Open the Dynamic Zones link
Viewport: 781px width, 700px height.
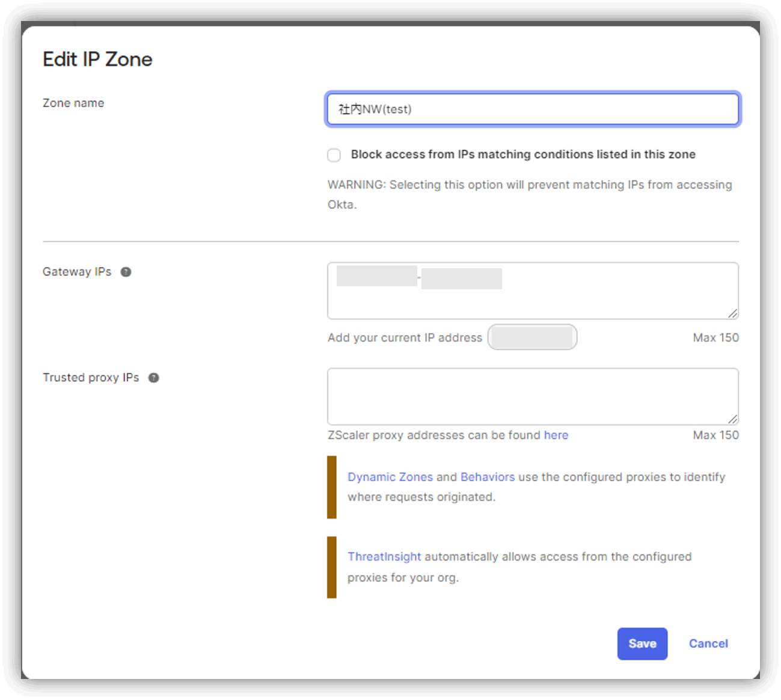tap(390, 477)
